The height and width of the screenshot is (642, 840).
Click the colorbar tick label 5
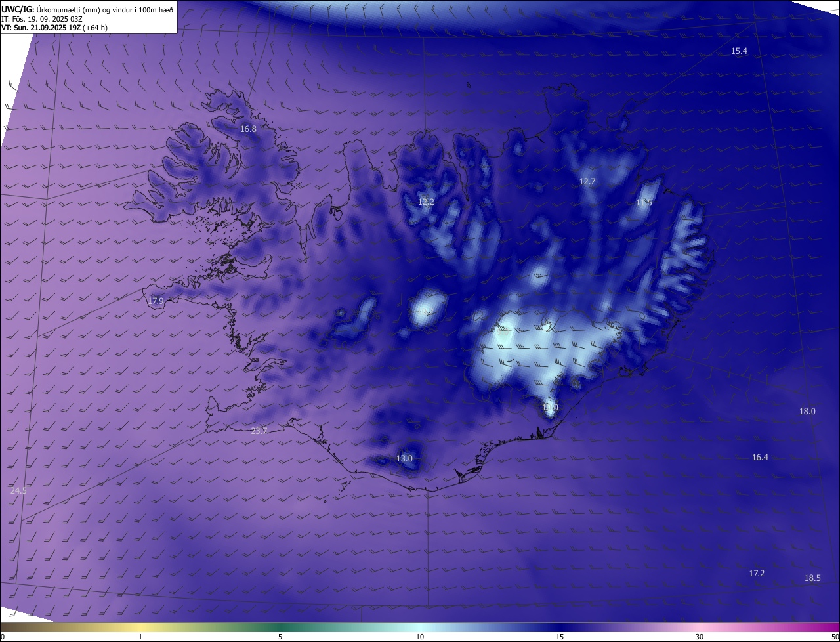280,637
